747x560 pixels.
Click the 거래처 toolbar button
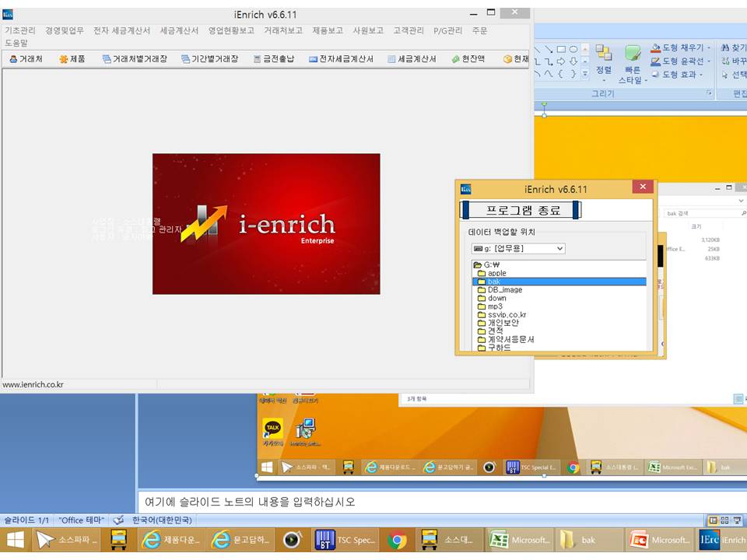[x=26, y=59]
